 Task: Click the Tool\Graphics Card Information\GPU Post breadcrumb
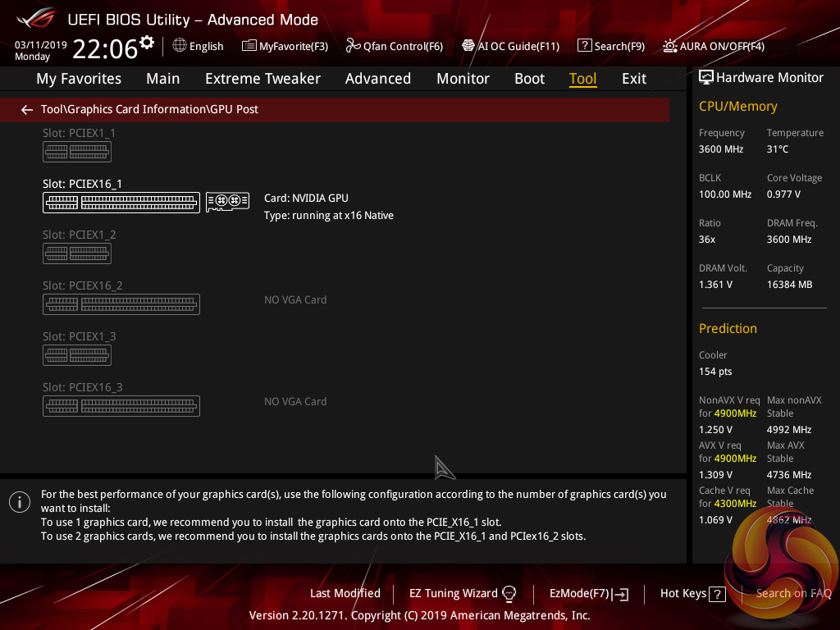click(149, 109)
